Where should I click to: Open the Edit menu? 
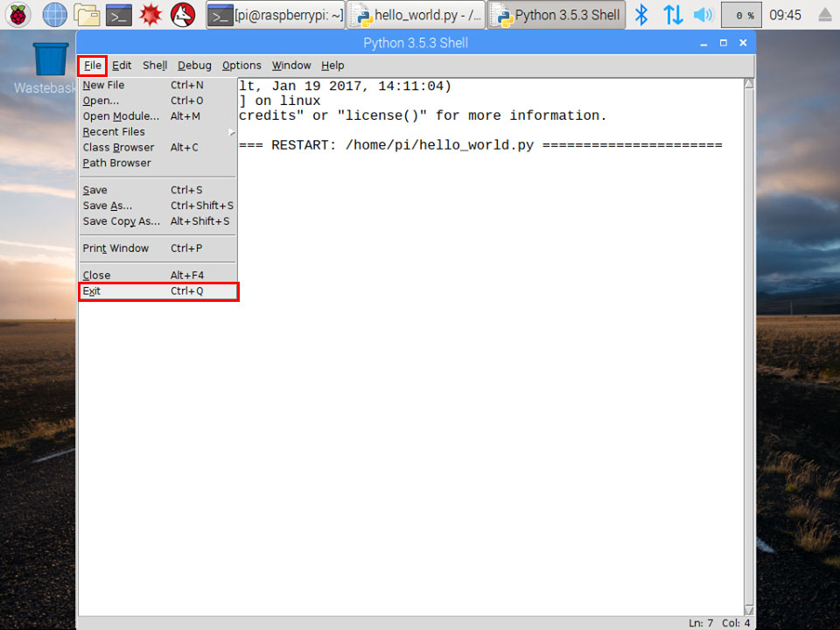[122, 66]
